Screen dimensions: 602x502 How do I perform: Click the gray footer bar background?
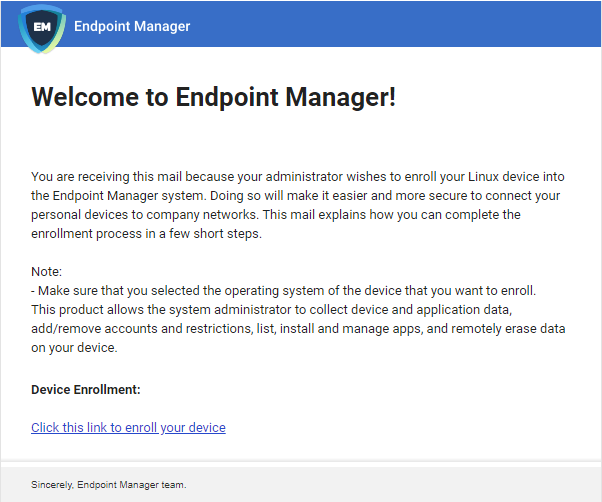[x=384, y=484]
